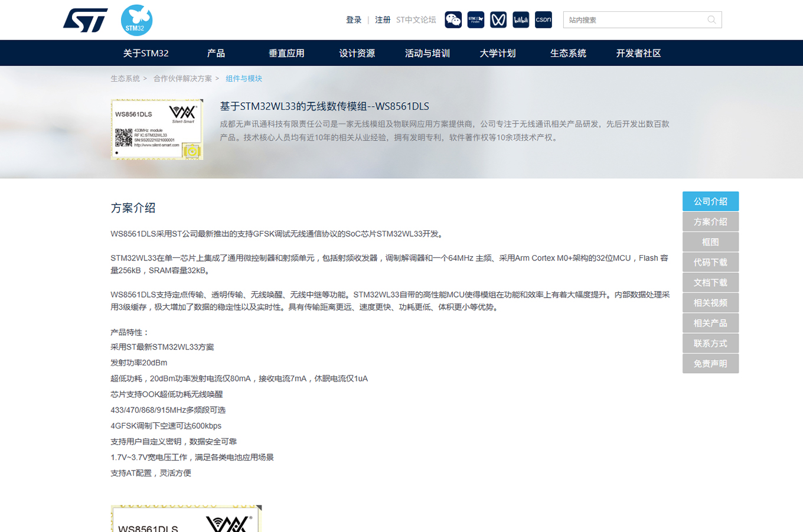The image size is (803, 532).
Task: Click the WS8561DLS module thumbnail image
Action: click(x=157, y=129)
